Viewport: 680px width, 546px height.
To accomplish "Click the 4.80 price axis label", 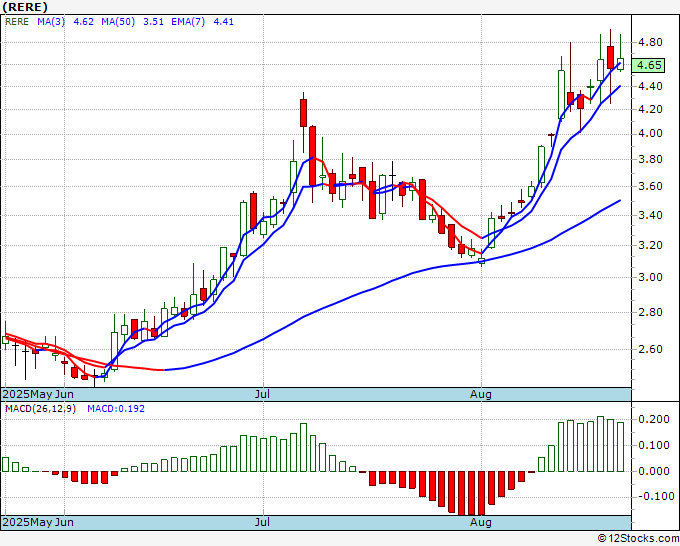I will pos(650,43).
